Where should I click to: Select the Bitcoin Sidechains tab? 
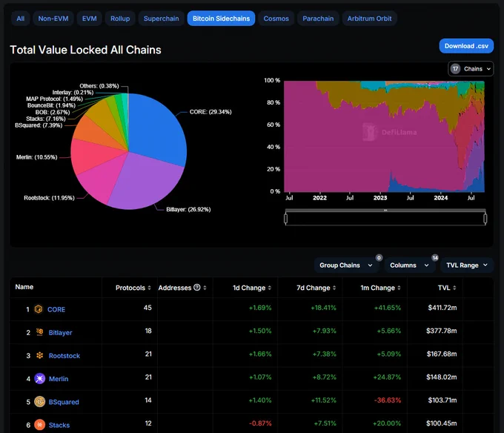pyautogui.click(x=221, y=19)
